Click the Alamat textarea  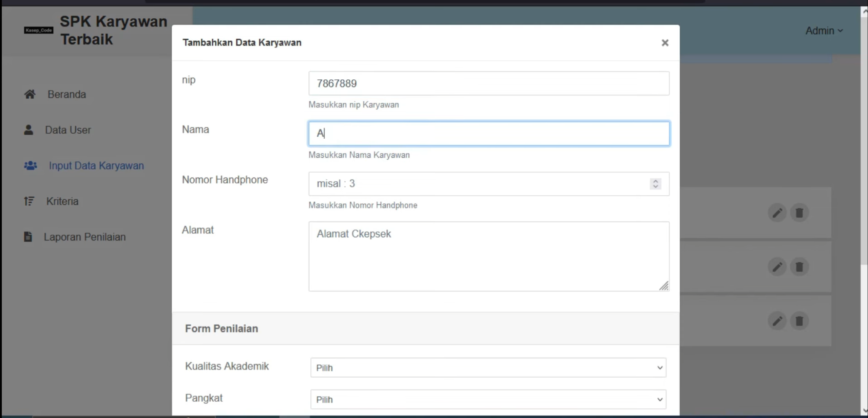click(489, 256)
